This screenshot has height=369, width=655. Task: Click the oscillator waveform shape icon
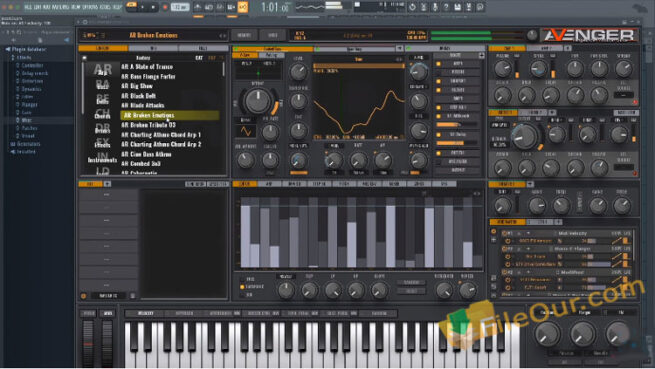[246, 132]
